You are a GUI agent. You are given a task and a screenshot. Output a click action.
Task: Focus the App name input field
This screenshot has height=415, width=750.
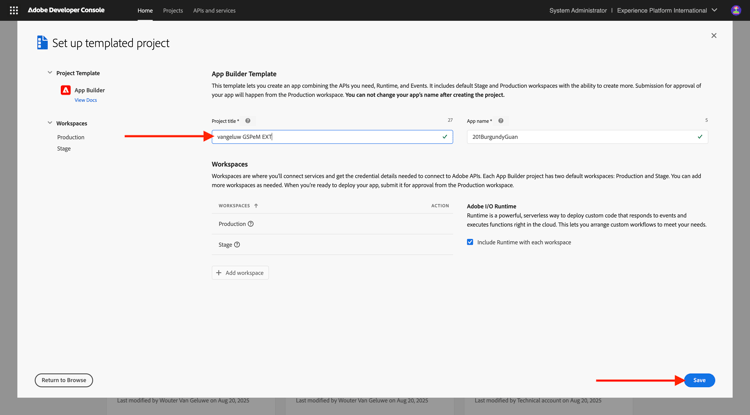tap(587, 137)
